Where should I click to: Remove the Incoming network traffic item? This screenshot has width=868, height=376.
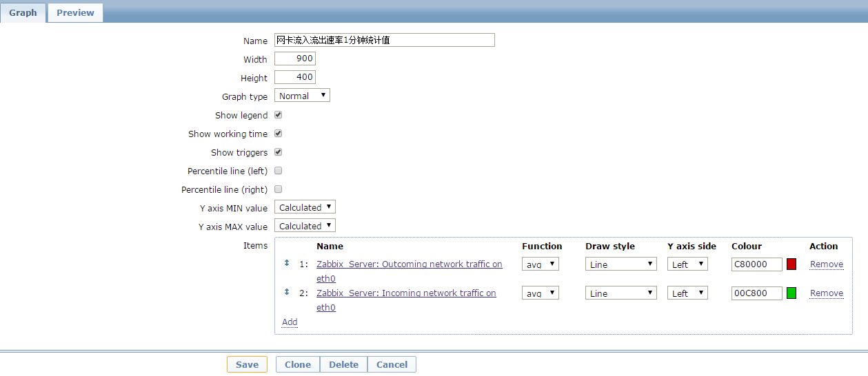[827, 293]
